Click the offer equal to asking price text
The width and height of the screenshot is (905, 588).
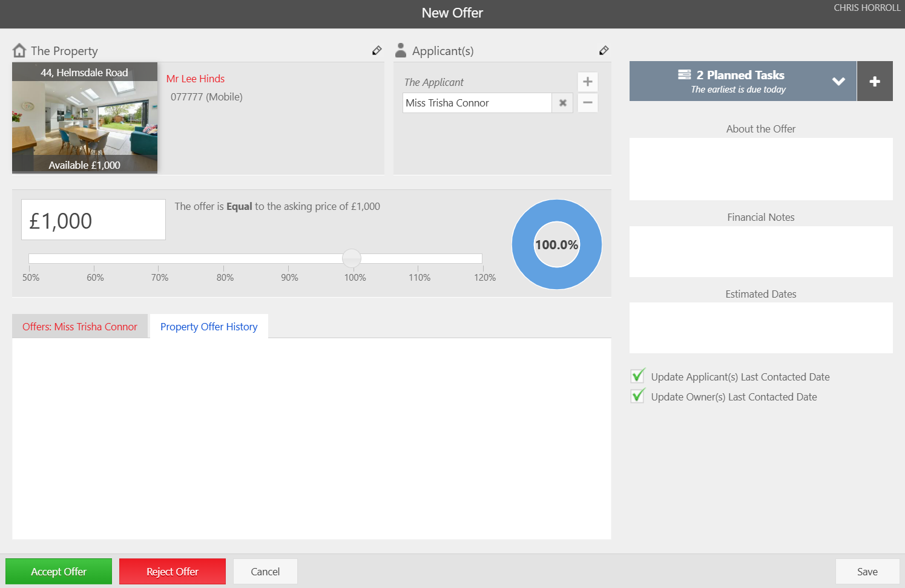click(277, 206)
